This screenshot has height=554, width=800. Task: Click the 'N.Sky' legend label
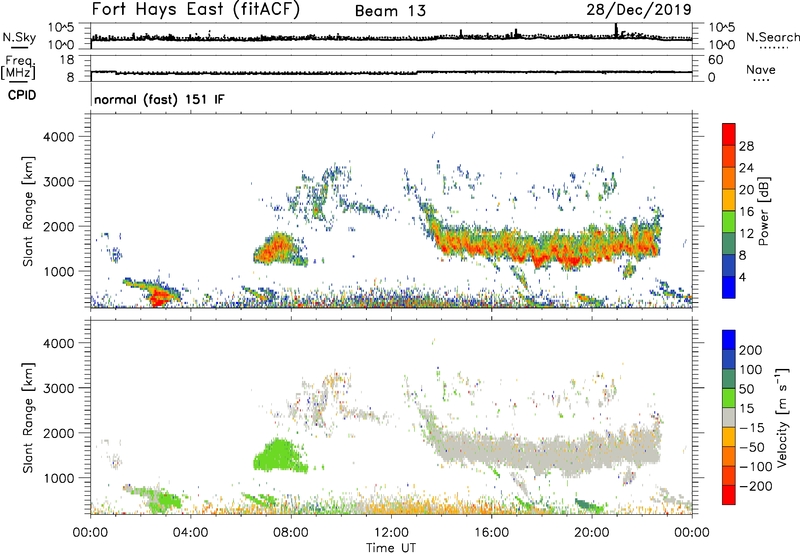(19, 37)
